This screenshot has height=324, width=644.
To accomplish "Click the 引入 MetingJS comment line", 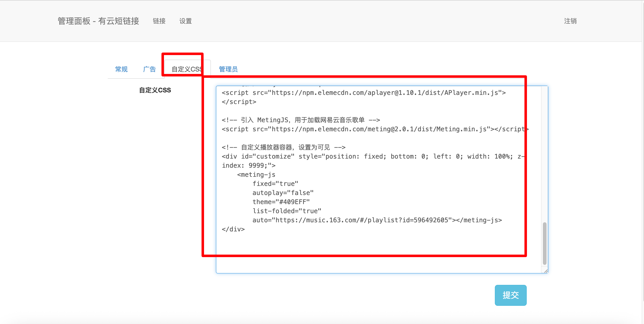I will [301, 120].
